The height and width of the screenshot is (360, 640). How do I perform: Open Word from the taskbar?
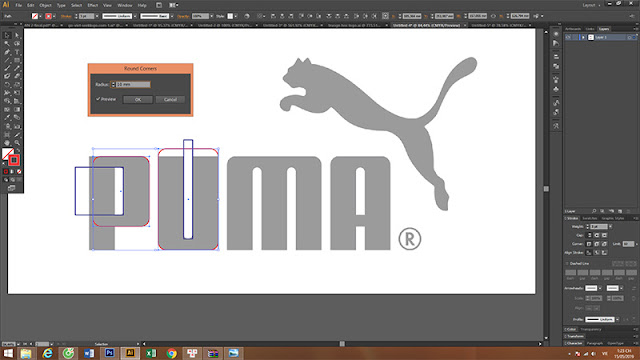coord(89,353)
